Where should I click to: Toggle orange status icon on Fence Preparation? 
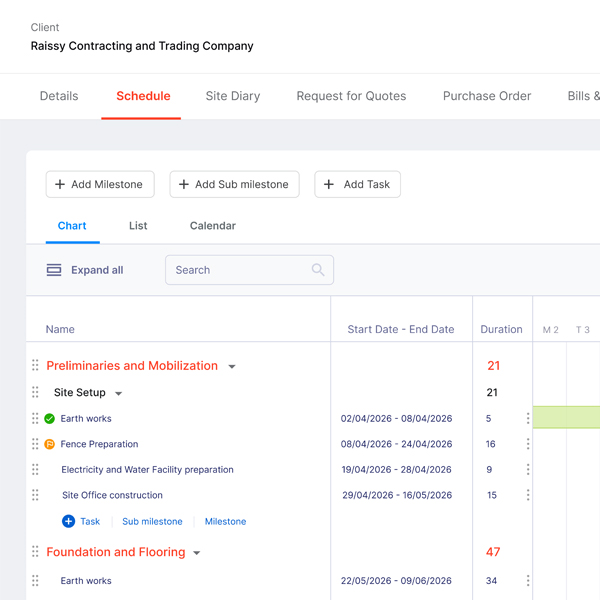coord(50,444)
